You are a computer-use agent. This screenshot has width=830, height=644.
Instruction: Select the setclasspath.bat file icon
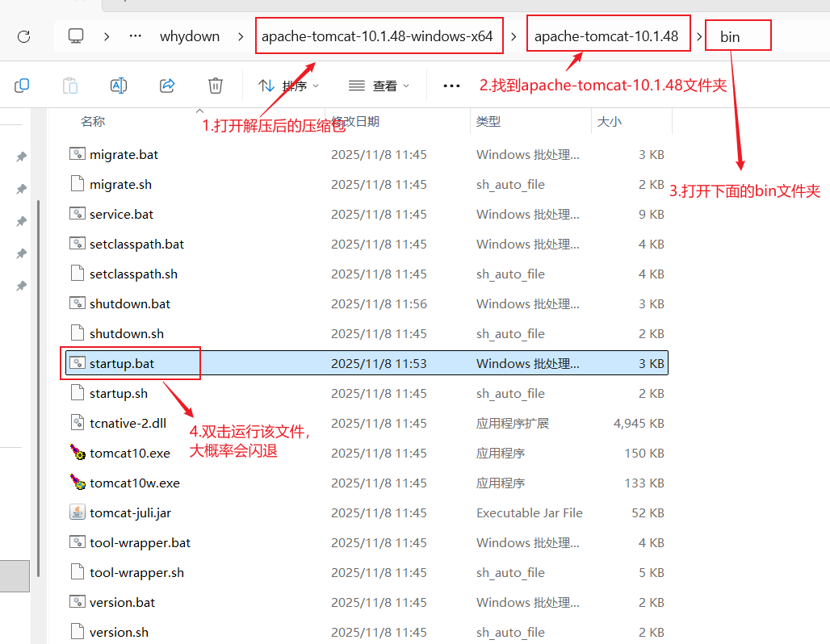coord(78,244)
